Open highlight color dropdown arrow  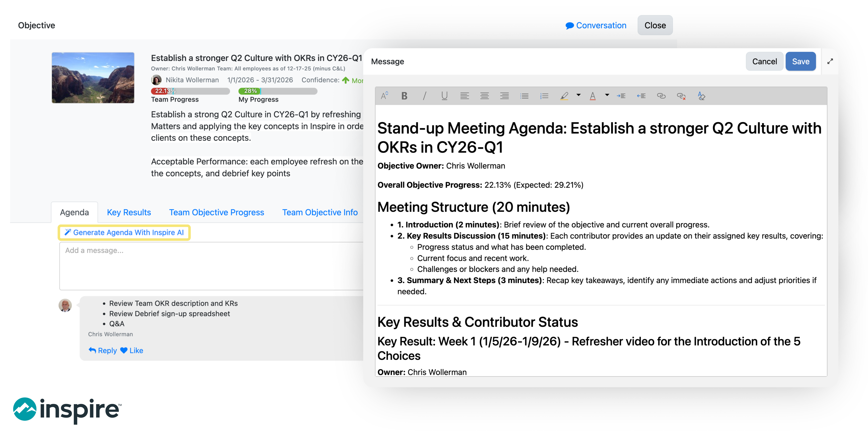coord(578,95)
